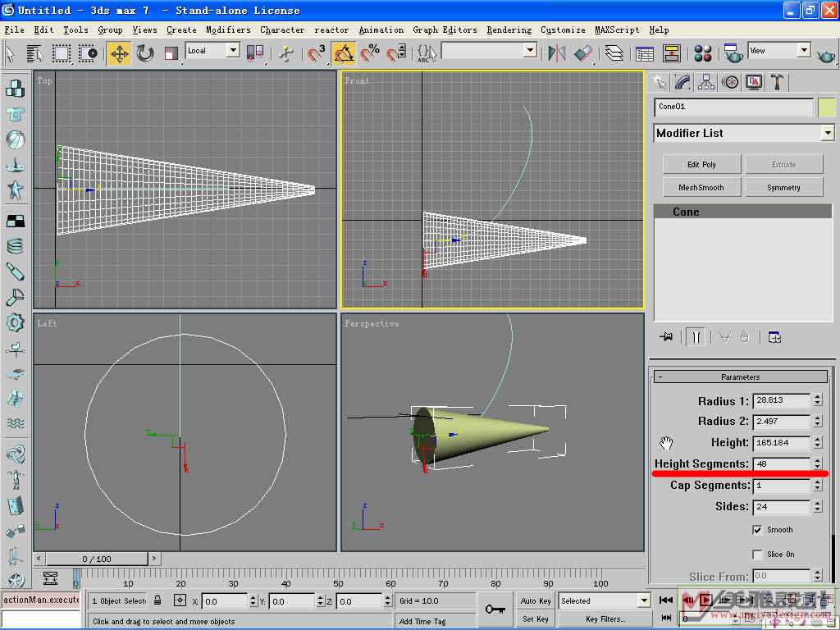This screenshot has width=840, height=630.
Task: Click the Set Keys key icon
Action: pos(495,609)
